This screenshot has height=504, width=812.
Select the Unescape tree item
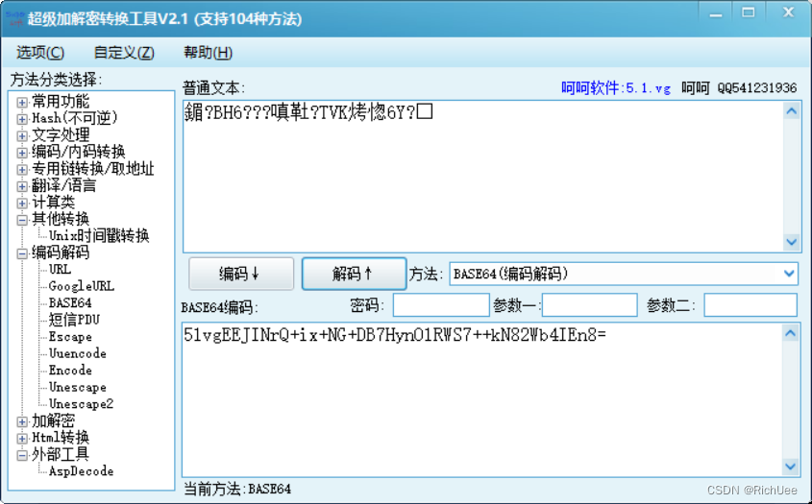click(78, 387)
